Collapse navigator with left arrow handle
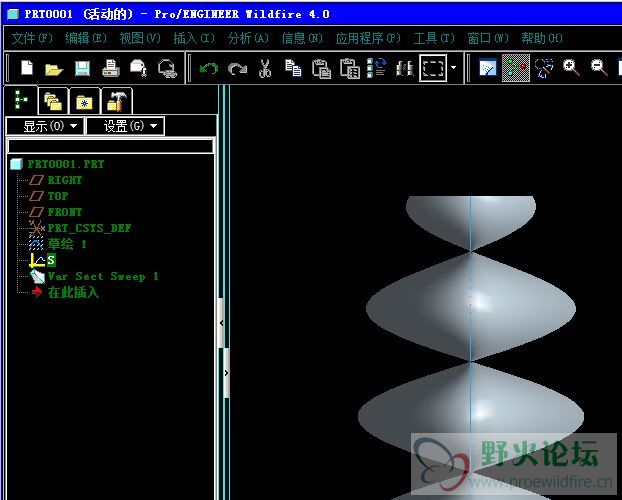 tap(221, 323)
